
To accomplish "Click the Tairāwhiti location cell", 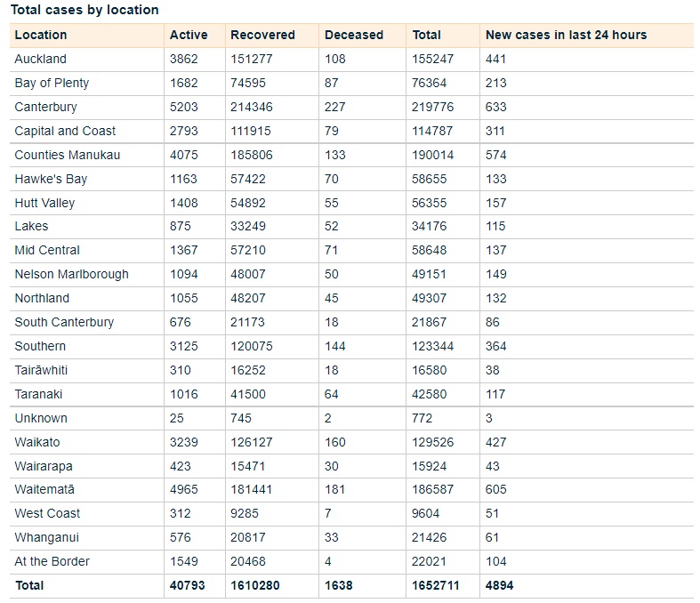I will click(41, 370).
